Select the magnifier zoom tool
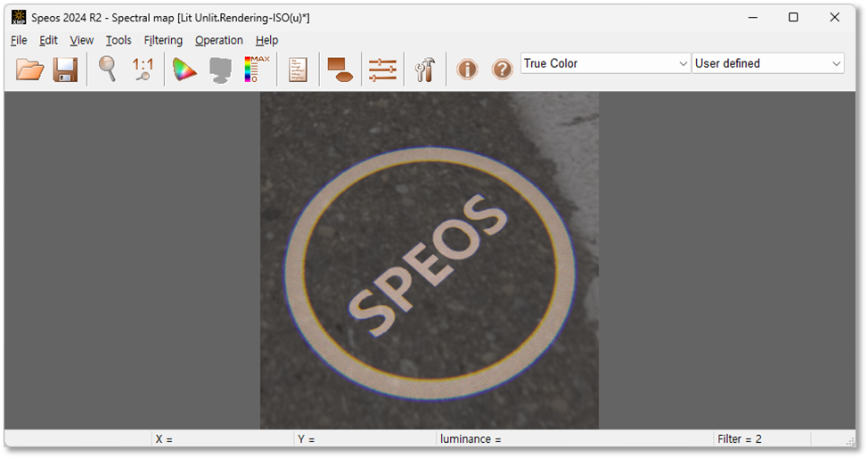Screen dimensions: 868x459 [108, 70]
